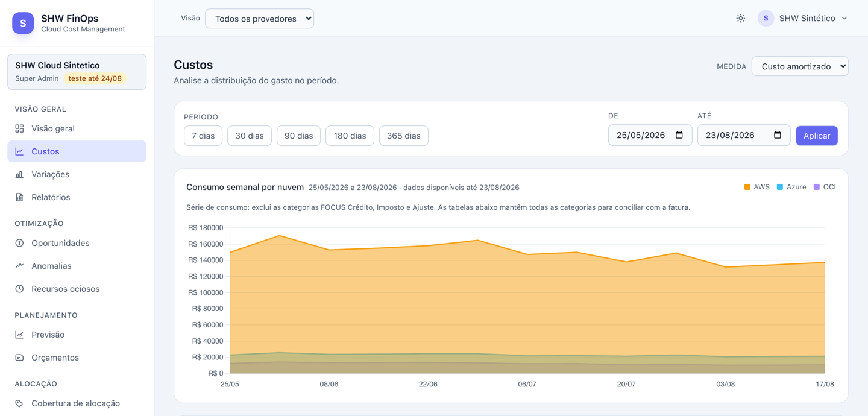Toggle the light/dark theme sun icon
868x416 pixels.
tap(740, 19)
